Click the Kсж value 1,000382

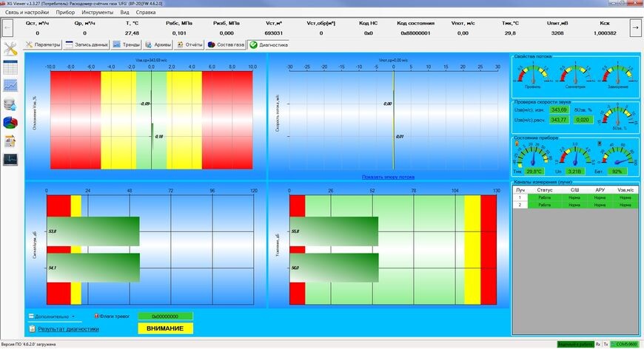tap(605, 33)
